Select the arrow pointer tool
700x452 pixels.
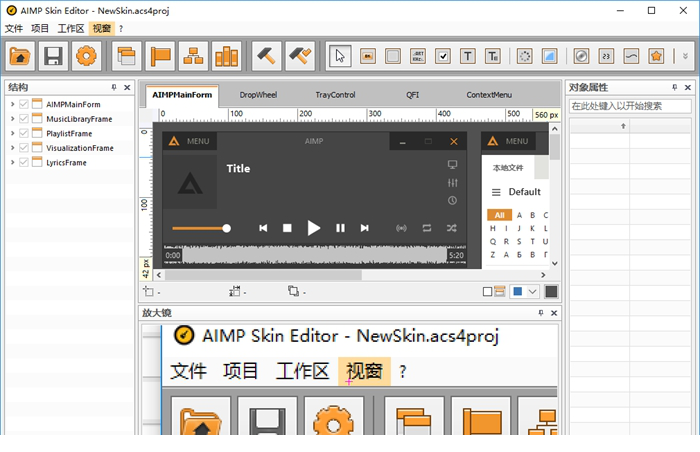[340, 56]
